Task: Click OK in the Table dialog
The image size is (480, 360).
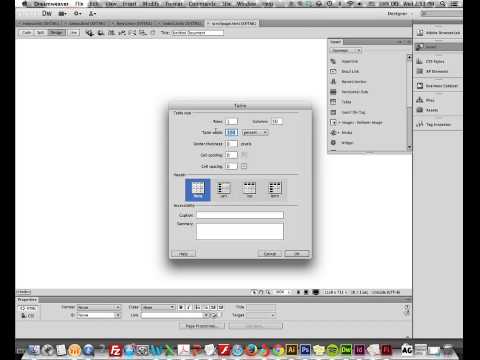Action: point(297,254)
